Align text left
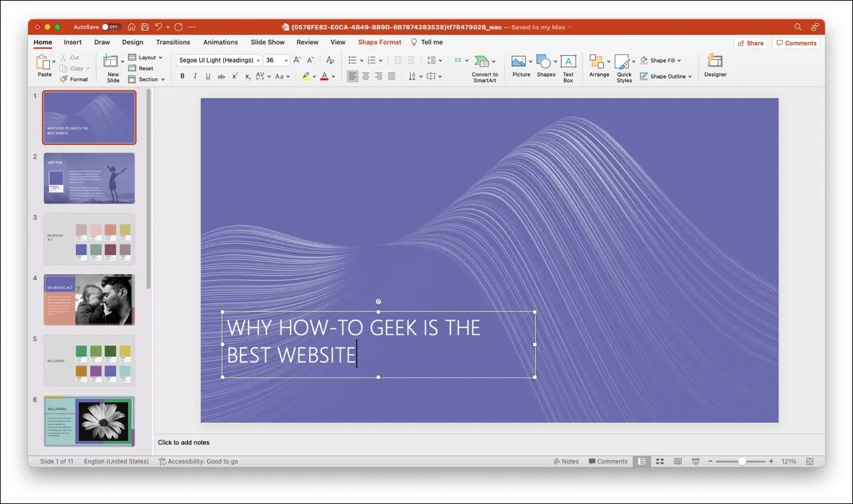The width and height of the screenshot is (853, 504). click(x=353, y=77)
